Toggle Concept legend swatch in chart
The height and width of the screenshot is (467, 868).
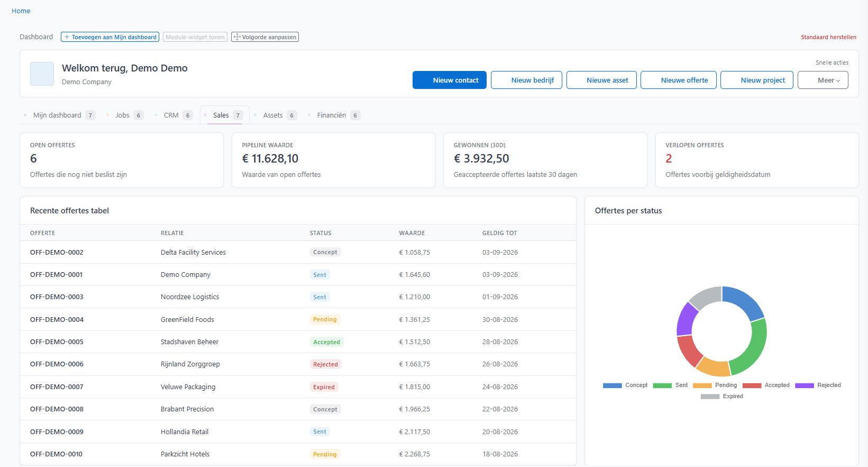tap(612, 385)
